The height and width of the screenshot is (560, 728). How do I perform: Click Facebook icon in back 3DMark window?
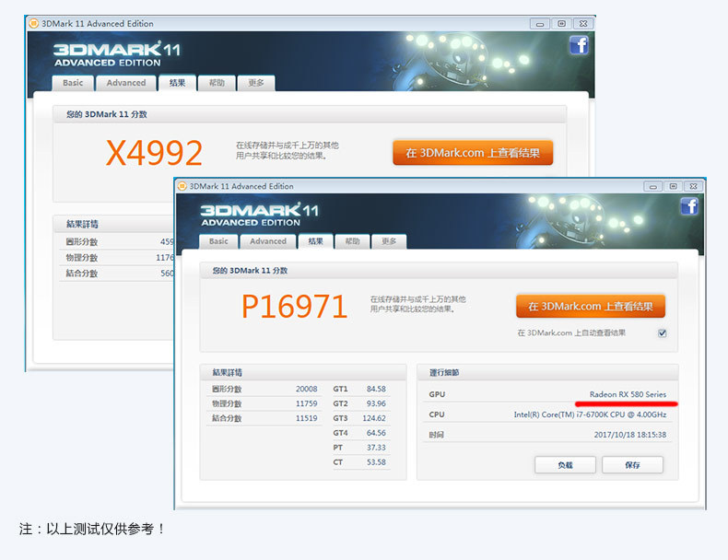(x=579, y=45)
